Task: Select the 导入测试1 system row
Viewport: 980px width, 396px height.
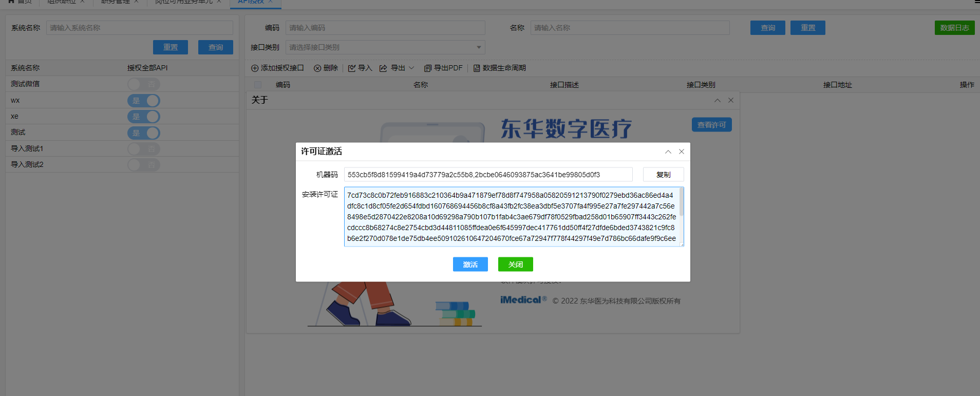Action: click(122, 148)
